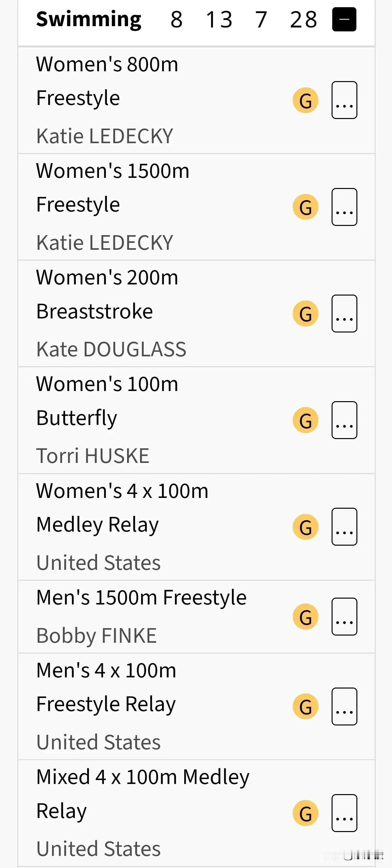Screen dimensions: 392x868
Task: Select gold medal icon beside Torri Huske
Action: click(305, 420)
